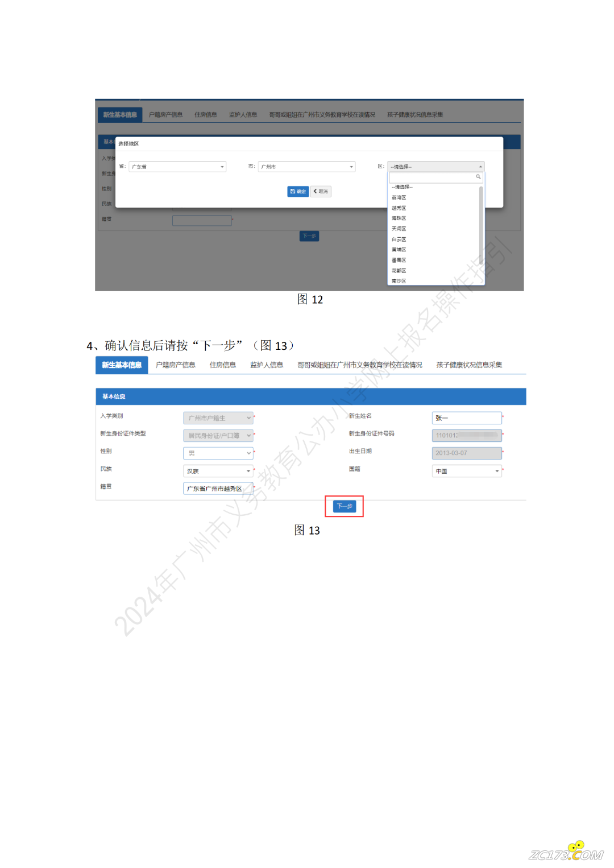This screenshot has width=614, height=868.
Task: Open the 性别 dropdown showing 男
Action: click(x=218, y=453)
